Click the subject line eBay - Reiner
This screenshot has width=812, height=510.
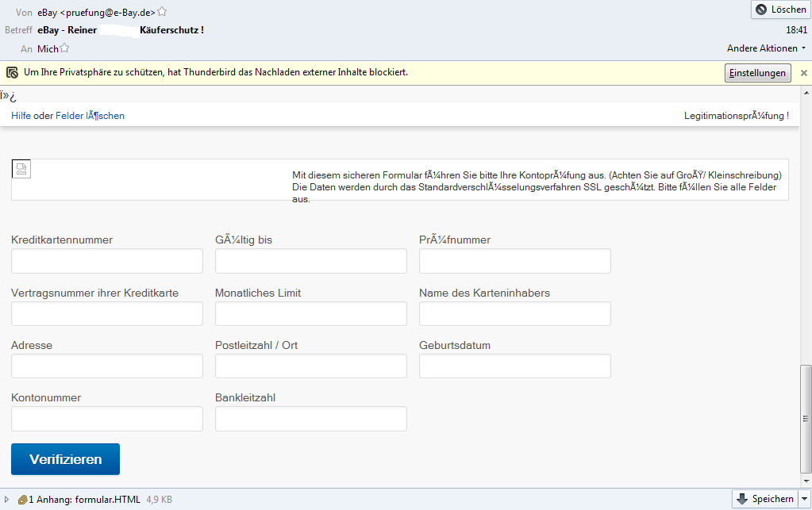pos(67,30)
